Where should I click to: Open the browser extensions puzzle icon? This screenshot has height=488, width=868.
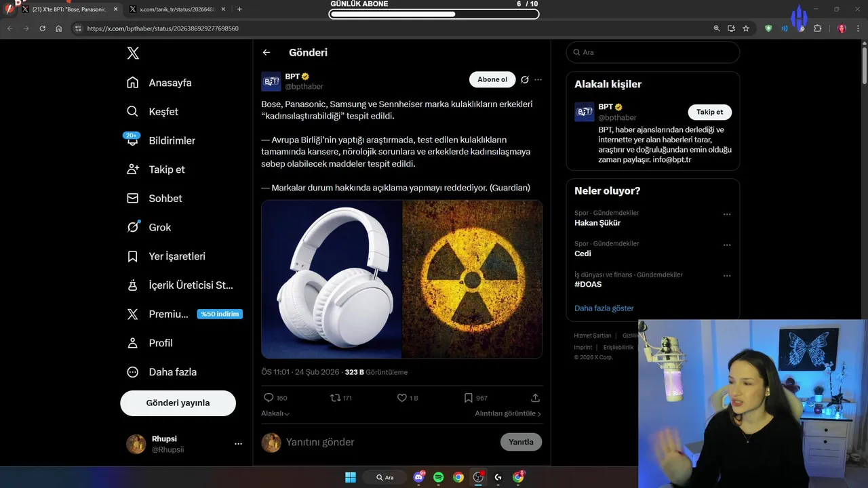[817, 28]
